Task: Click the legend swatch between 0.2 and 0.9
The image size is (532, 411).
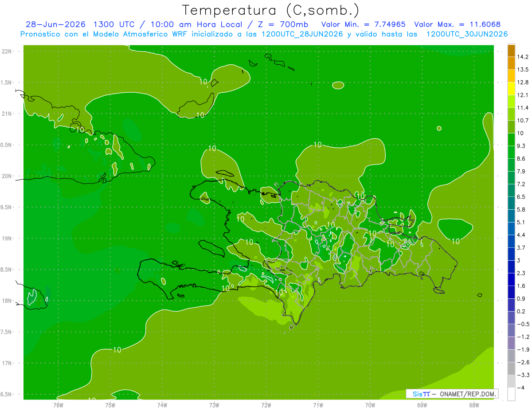Action: pyautogui.click(x=511, y=305)
